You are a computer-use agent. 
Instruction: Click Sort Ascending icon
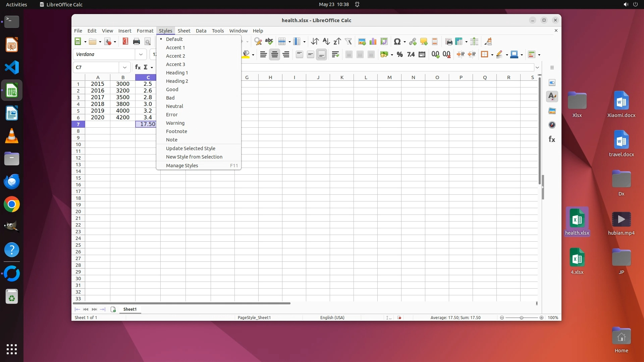coord(326,42)
